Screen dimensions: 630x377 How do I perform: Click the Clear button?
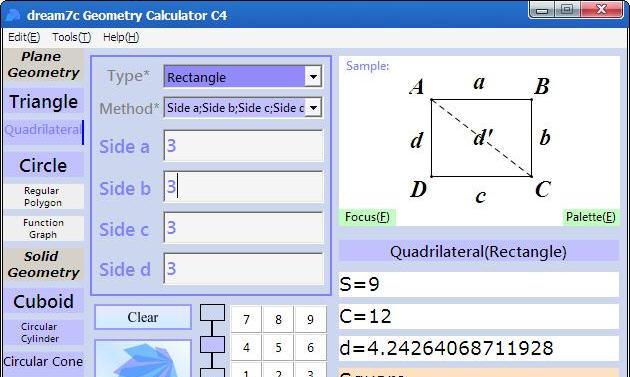pyautogui.click(x=143, y=317)
